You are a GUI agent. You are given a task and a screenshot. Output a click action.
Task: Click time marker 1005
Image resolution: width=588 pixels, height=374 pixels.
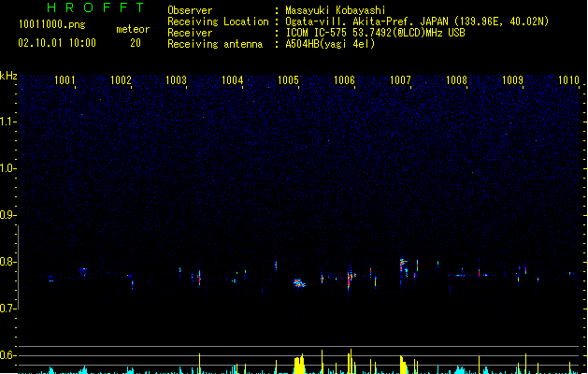pos(288,80)
